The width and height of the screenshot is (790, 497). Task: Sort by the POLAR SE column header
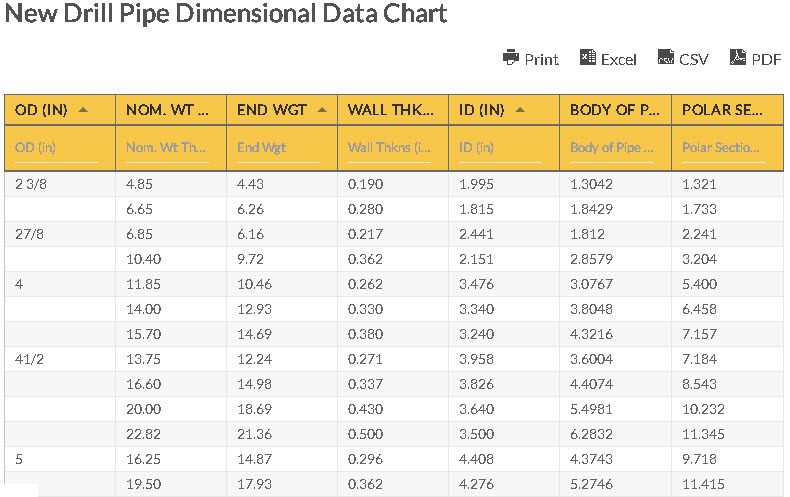[x=722, y=110]
